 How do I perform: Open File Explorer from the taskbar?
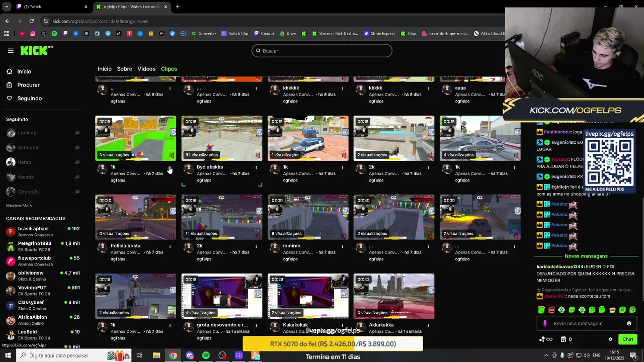click(156, 355)
